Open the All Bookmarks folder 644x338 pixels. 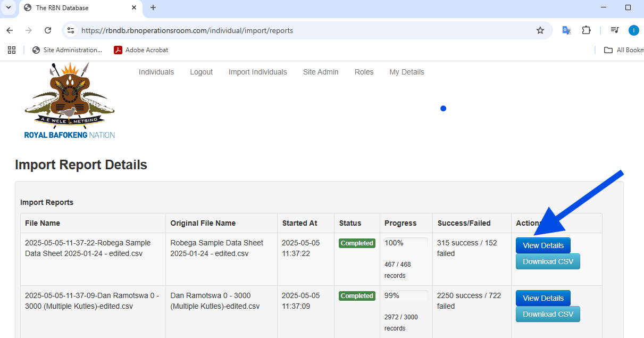point(623,50)
